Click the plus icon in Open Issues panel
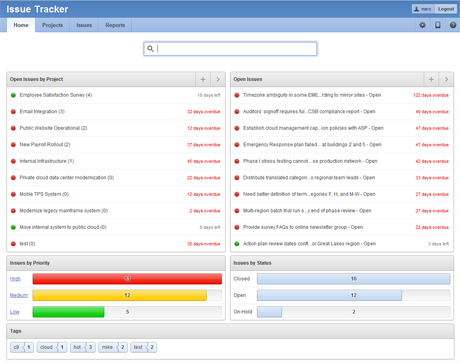Screen dimensions: 460x363 431,79
